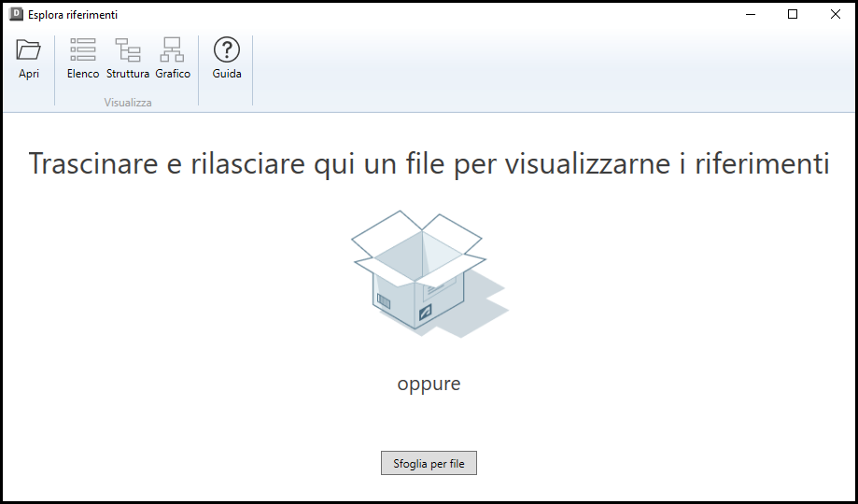This screenshot has height=504, width=858.
Task: Click the 'Apri' text label
Action: tap(29, 74)
